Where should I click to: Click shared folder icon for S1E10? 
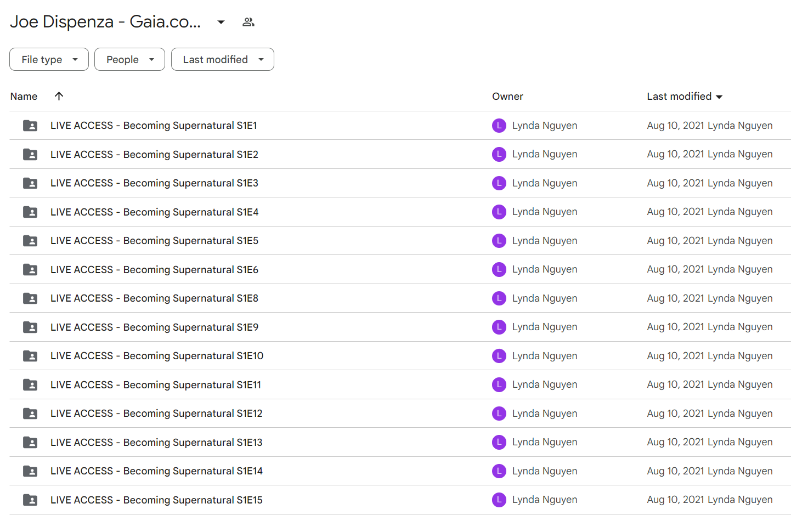point(30,356)
